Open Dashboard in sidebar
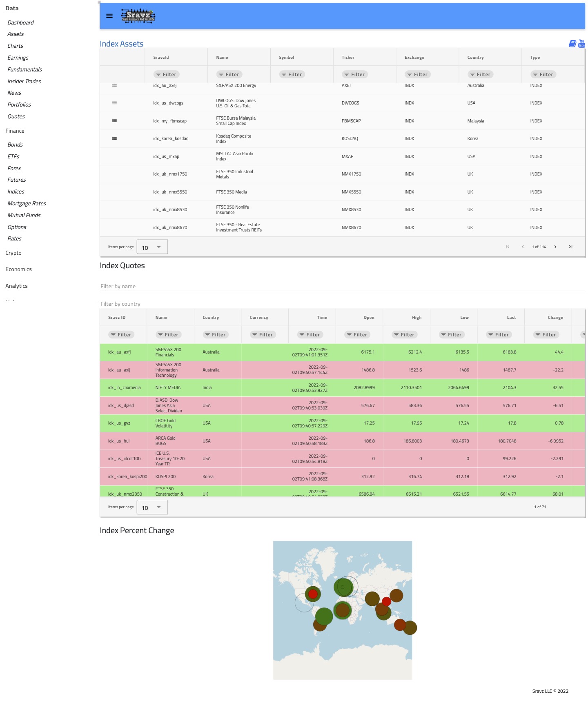Viewport: 588px width, 703px height. pos(20,22)
